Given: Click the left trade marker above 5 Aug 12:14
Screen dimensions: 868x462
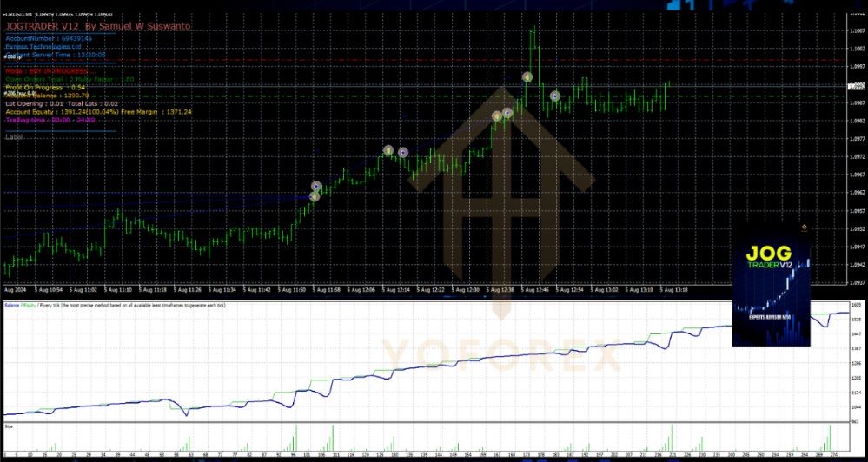Looking at the screenshot, I should (x=388, y=150).
